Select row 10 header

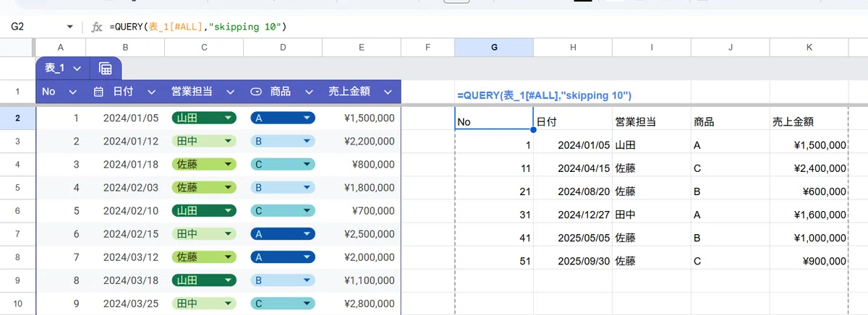[17, 304]
